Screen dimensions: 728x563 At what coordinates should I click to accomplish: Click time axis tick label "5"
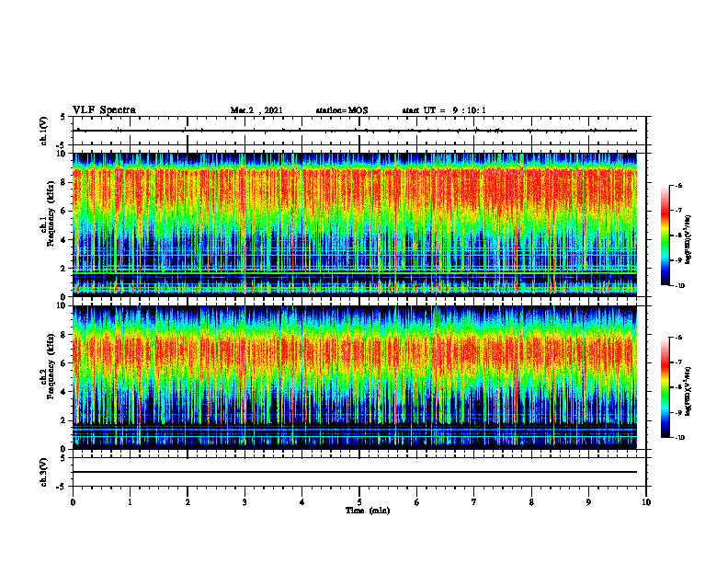359,502
